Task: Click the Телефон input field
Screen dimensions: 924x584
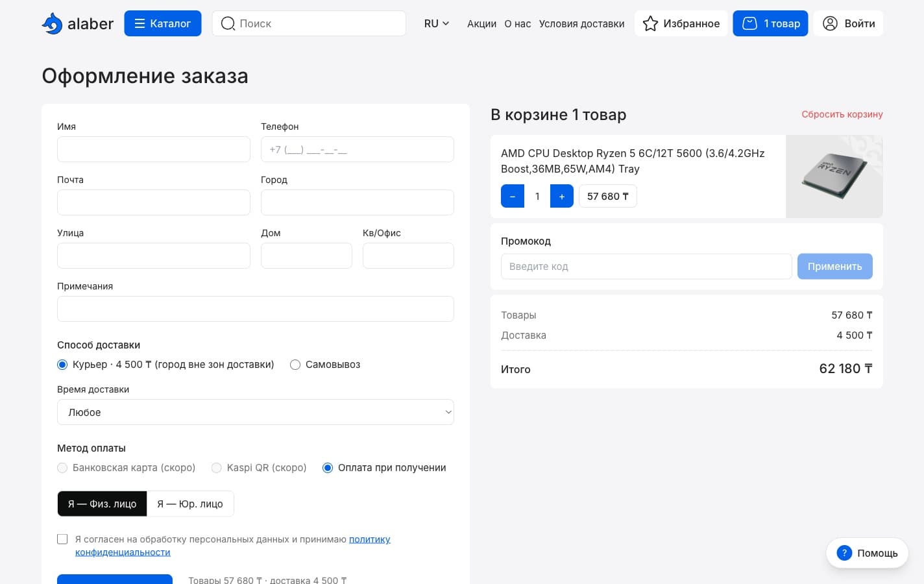Action: (358, 149)
